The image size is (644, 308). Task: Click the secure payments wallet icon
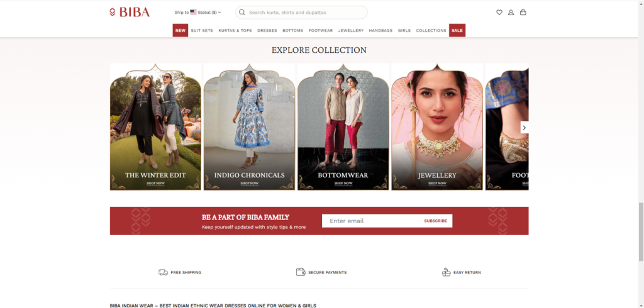(x=301, y=272)
